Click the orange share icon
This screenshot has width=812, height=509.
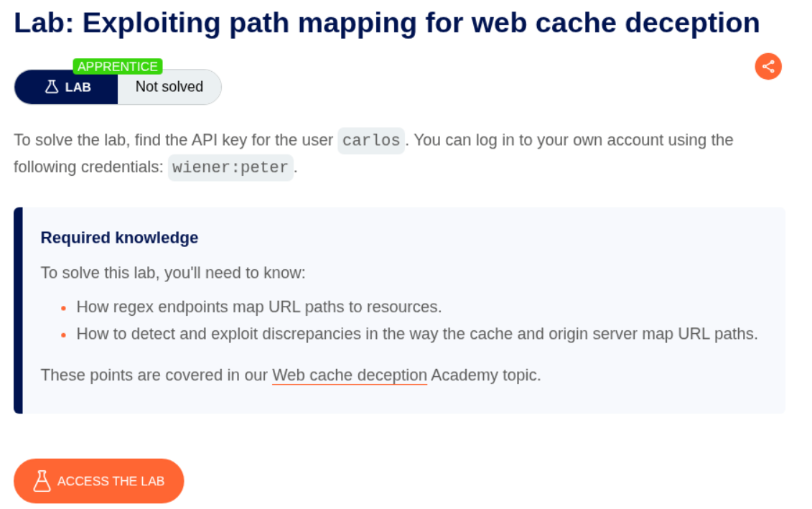pyautogui.click(x=767, y=67)
